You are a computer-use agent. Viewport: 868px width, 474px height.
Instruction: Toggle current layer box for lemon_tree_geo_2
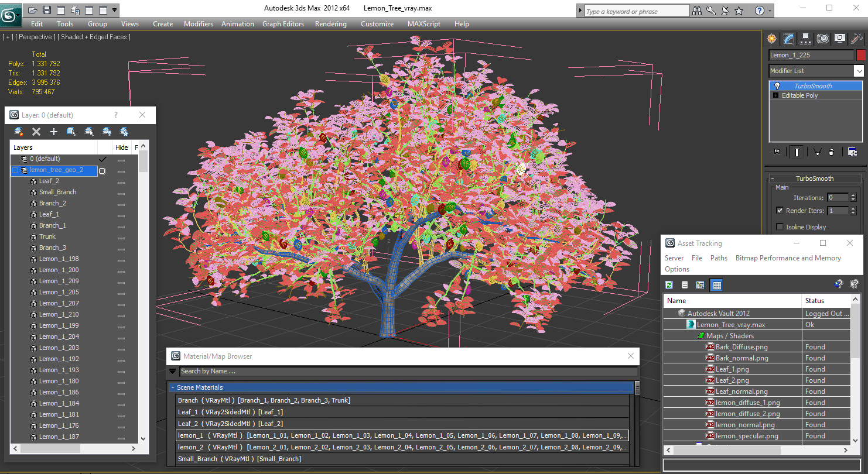pyautogui.click(x=102, y=171)
